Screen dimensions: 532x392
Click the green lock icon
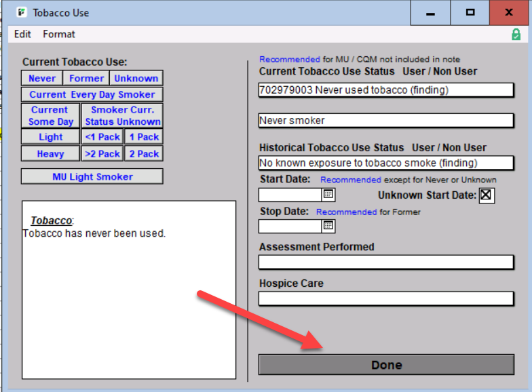coord(516,34)
